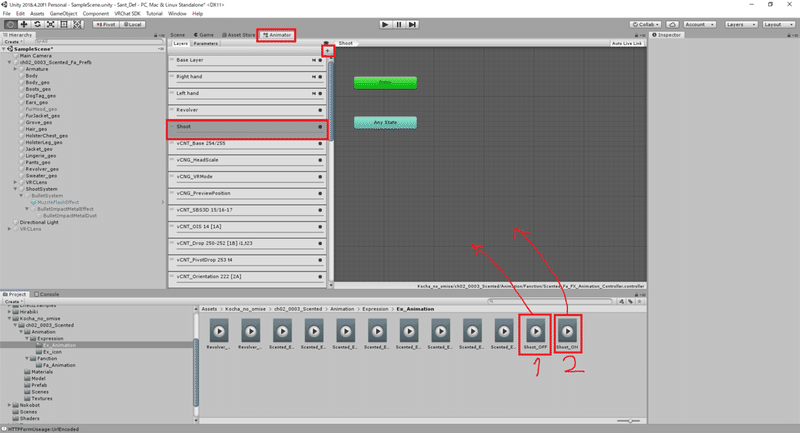Open Shoot_ON animation clip

[x=567, y=334]
